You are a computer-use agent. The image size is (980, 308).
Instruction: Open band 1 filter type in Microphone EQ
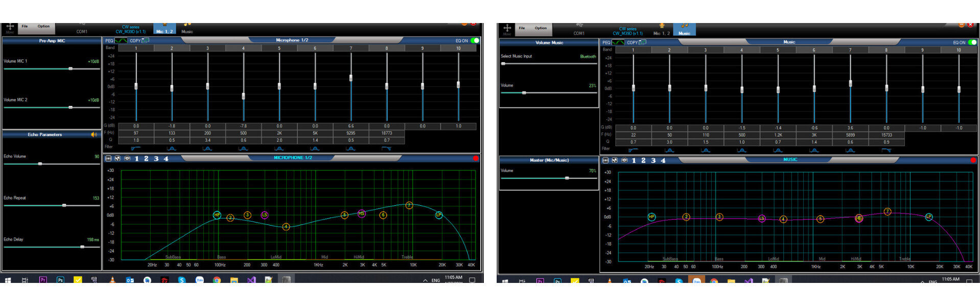pos(135,148)
